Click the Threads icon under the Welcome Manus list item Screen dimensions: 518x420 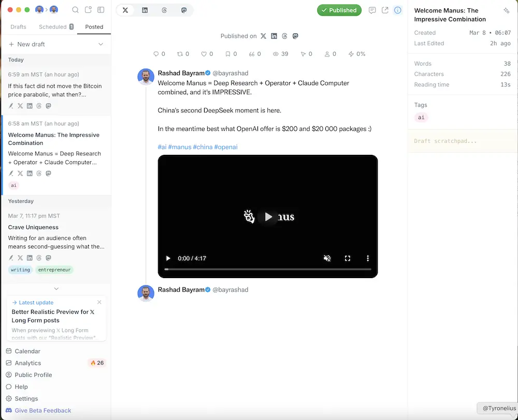pyautogui.click(x=39, y=173)
